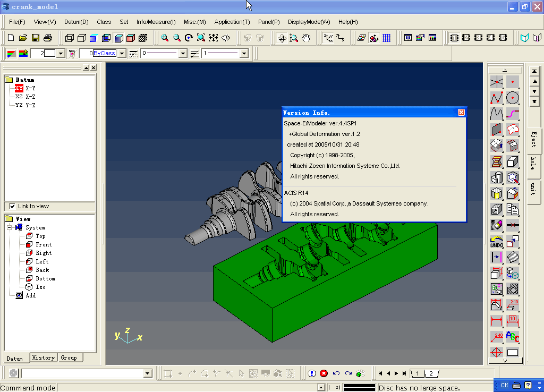The width and height of the screenshot is (544, 392).
Task: Expand the tool palette bottom chevron
Action: [505, 361]
